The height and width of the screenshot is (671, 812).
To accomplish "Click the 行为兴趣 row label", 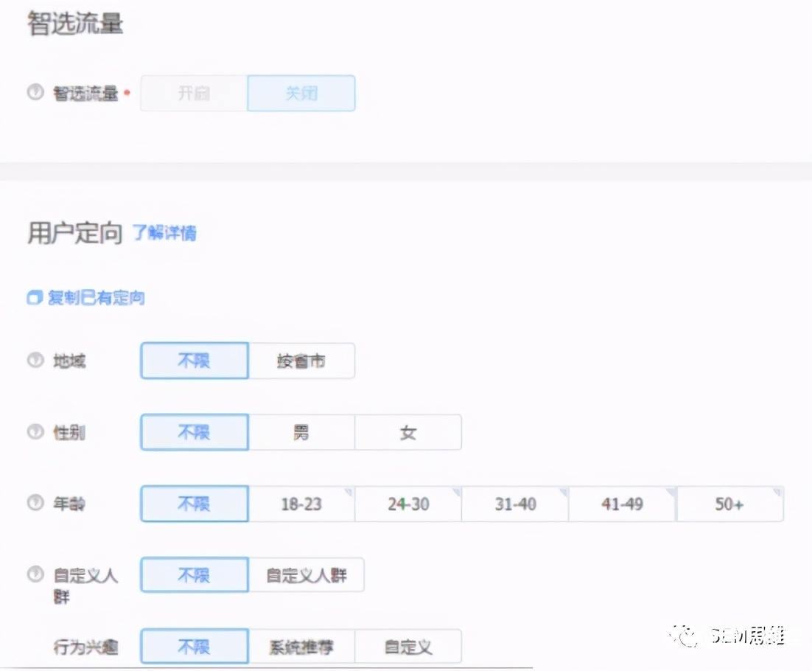I will click(85, 647).
